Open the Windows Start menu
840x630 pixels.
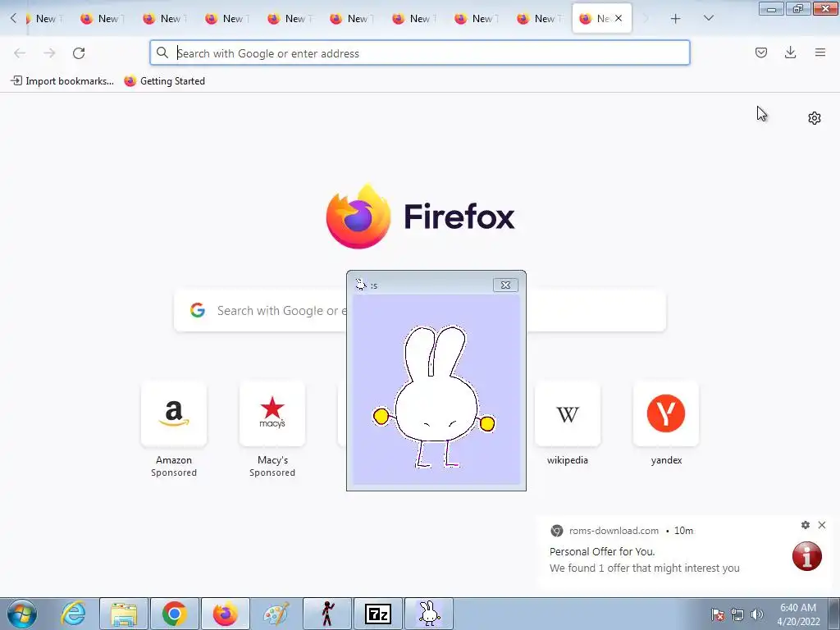(x=22, y=614)
